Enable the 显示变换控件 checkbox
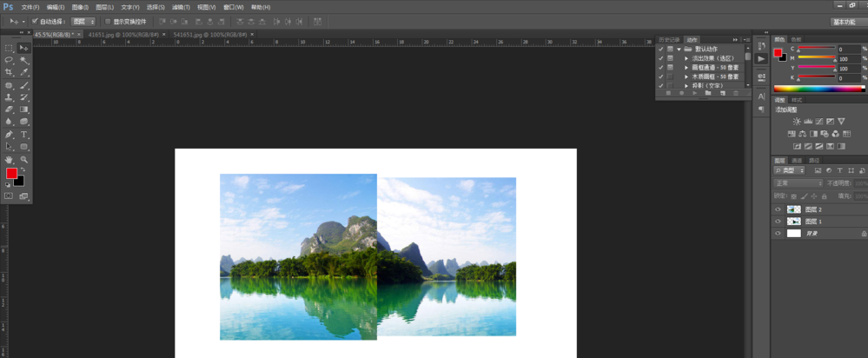Screen dimensions: 868x358 pyautogui.click(x=106, y=21)
